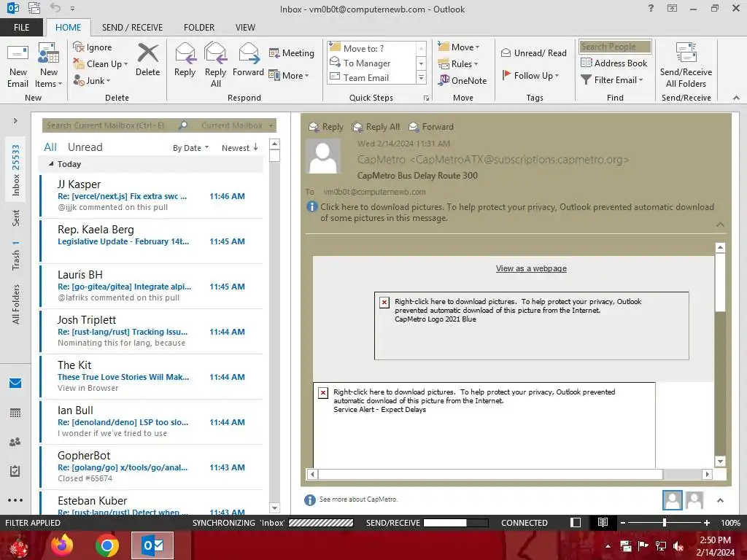Collapse the message header chevron
The image size is (747, 560).
pos(720,225)
